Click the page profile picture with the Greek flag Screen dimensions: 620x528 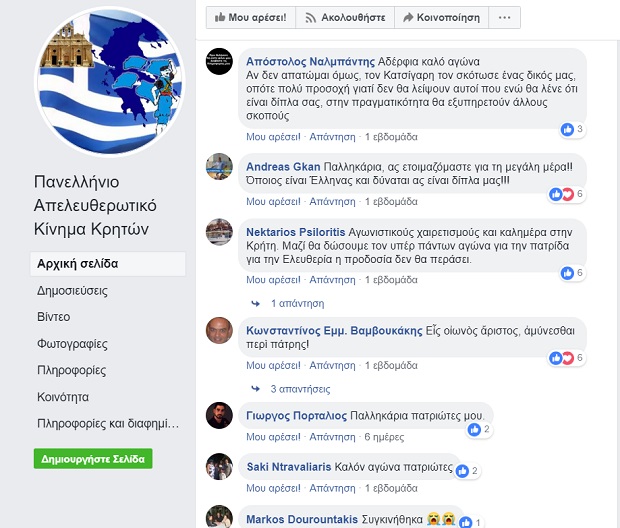pyautogui.click(x=110, y=81)
